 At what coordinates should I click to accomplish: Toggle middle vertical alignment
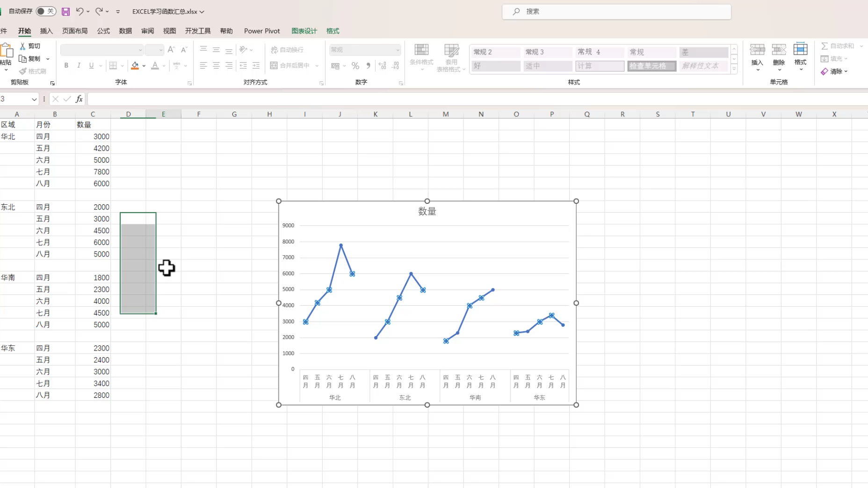pos(216,50)
